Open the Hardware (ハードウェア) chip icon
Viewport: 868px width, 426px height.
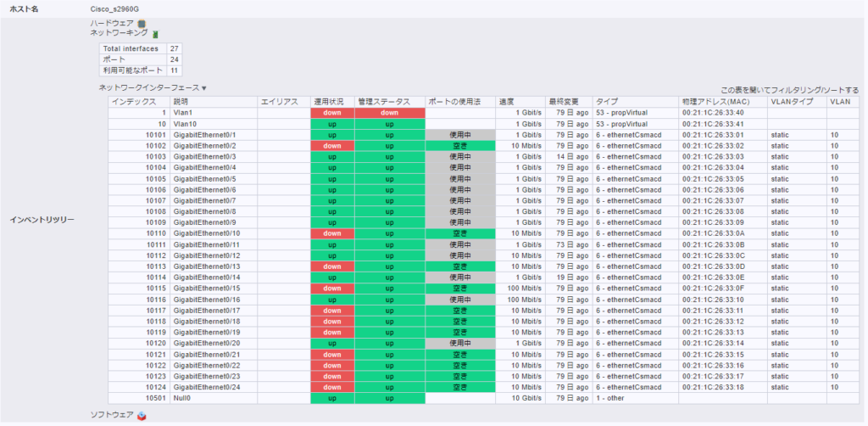(142, 23)
